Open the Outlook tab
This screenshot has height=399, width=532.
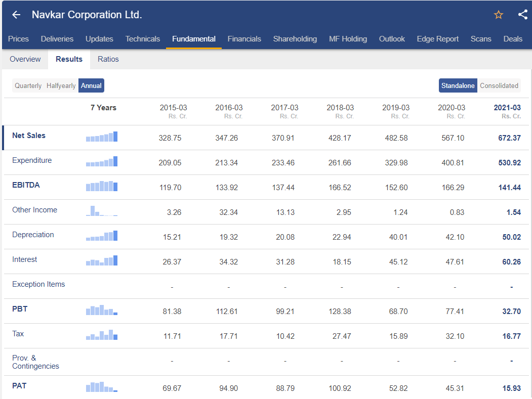tap(392, 38)
